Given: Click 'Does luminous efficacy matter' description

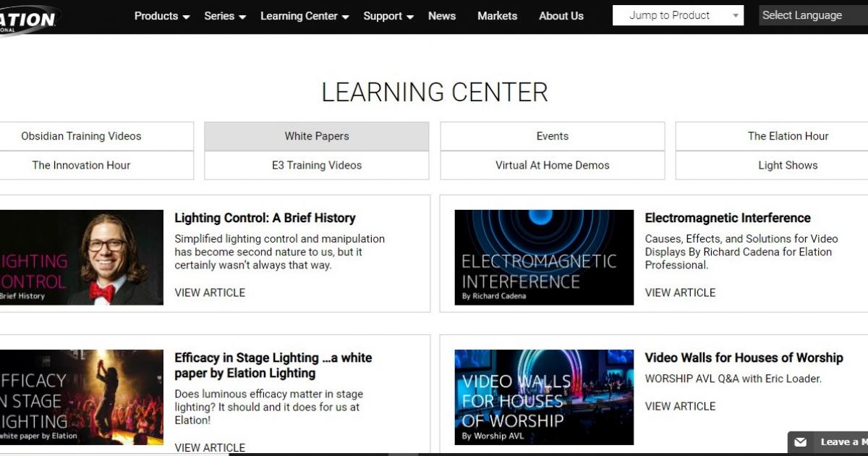Looking at the screenshot, I should click(x=269, y=407).
